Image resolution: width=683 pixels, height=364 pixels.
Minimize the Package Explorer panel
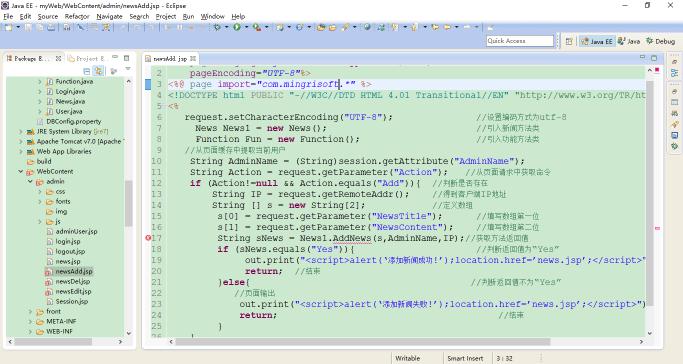pyautogui.click(x=115, y=57)
